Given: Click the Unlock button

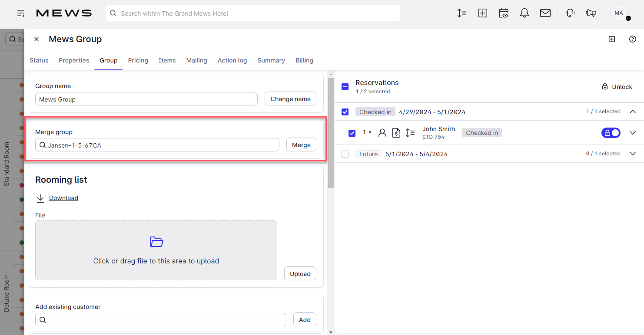Looking at the screenshot, I should click(x=617, y=87).
